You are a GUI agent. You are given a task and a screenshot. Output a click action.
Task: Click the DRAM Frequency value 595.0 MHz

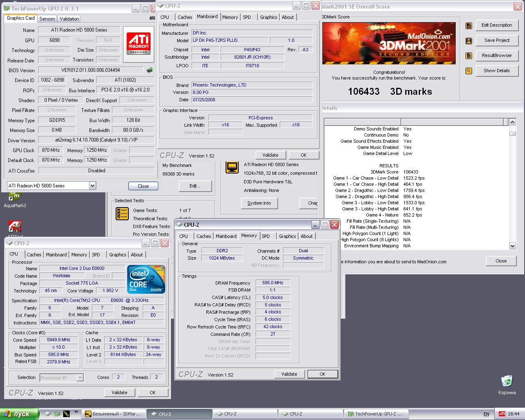pos(273,283)
